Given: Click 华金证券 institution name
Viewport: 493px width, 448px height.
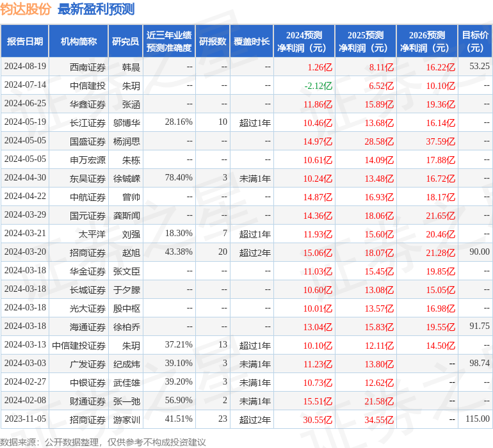Looking at the screenshot, I should pyautogui.click(x=88, y=271).
